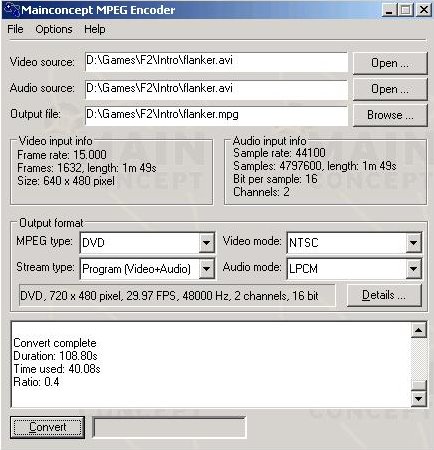Click the conversion progress bar

(x=169, y=427)
